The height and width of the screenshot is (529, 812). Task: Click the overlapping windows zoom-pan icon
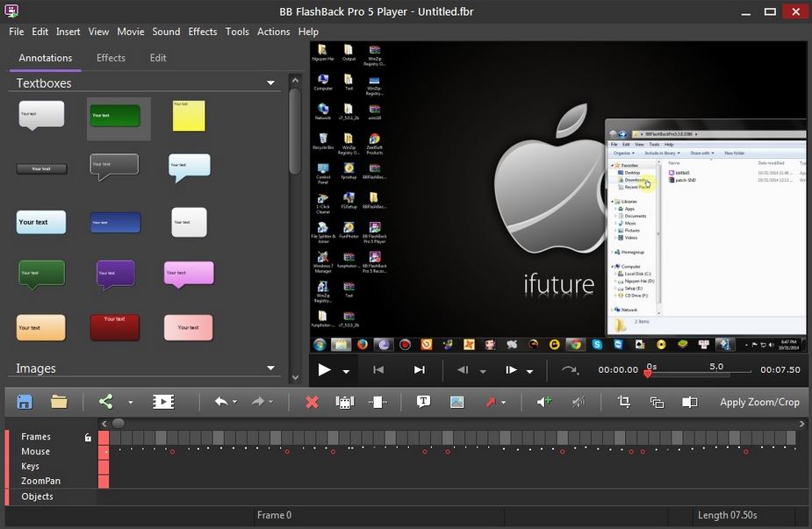pyautogui.click(x=657, y=402)
